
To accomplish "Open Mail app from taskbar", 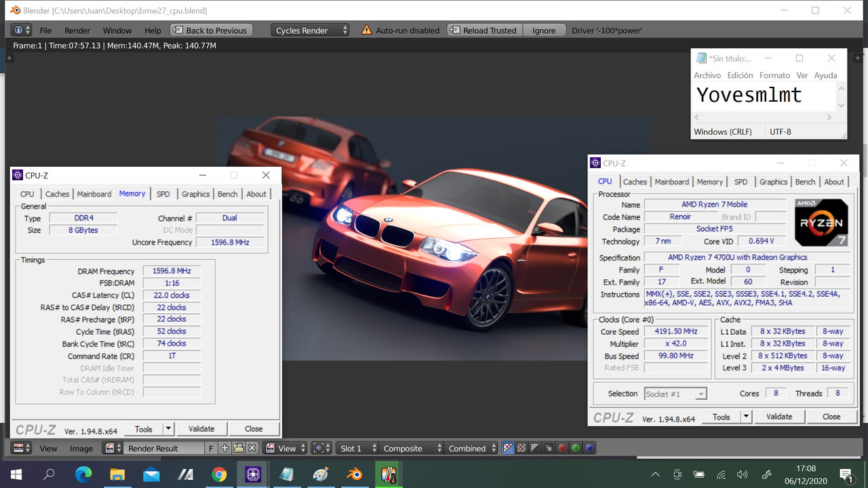I will click(x=151, y=474).
